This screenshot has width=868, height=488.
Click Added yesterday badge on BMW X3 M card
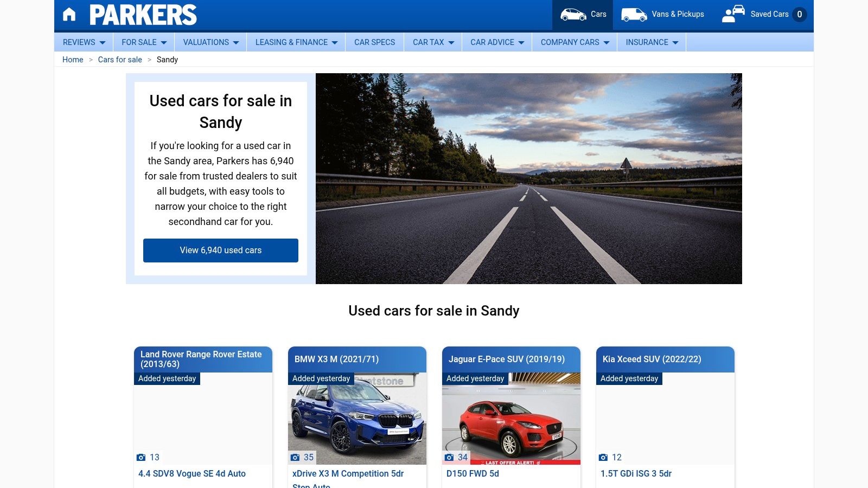(321, 378)
